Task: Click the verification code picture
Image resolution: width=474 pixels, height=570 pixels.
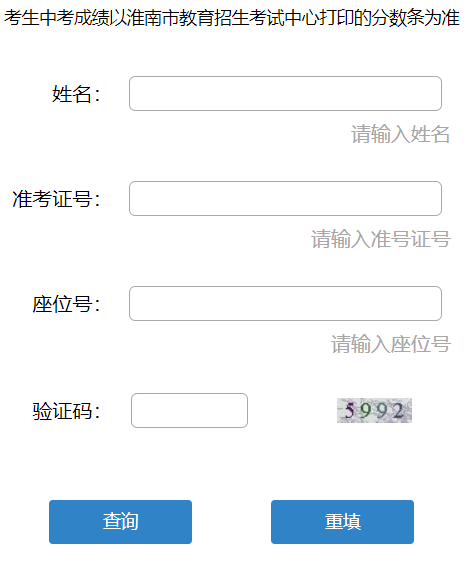Action: (374, 410)
